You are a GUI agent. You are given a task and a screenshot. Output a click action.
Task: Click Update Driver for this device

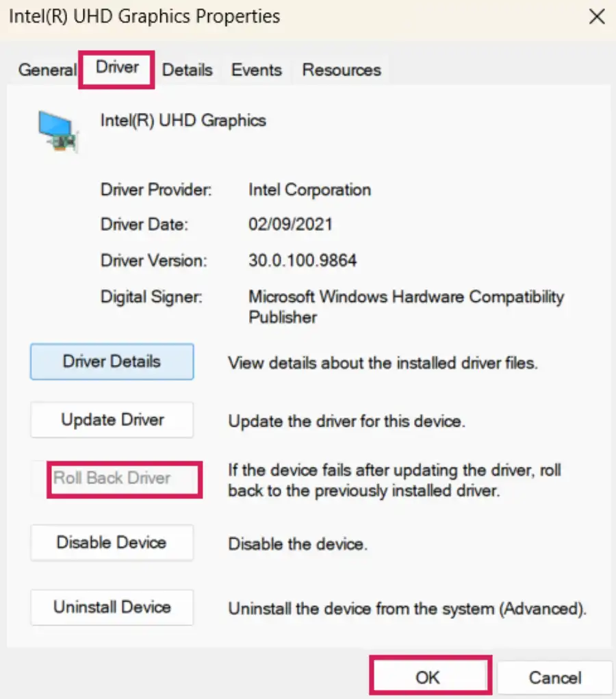tap(112, 420)
